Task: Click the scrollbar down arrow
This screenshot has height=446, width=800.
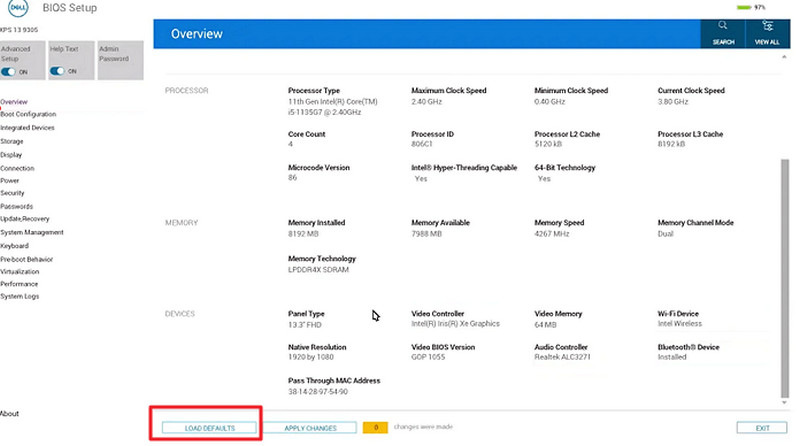Action: coord(784,403)
